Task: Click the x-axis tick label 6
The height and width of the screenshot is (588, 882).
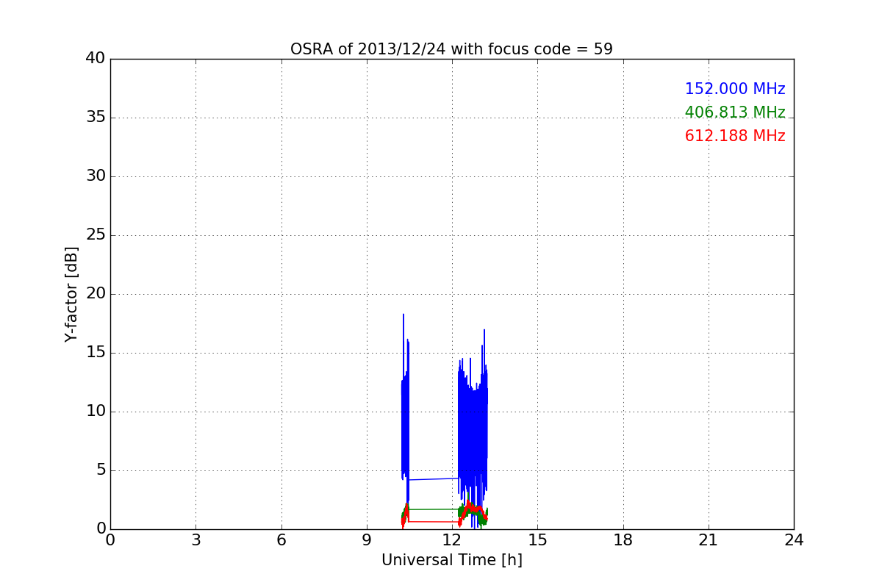Action: (281, 540)
